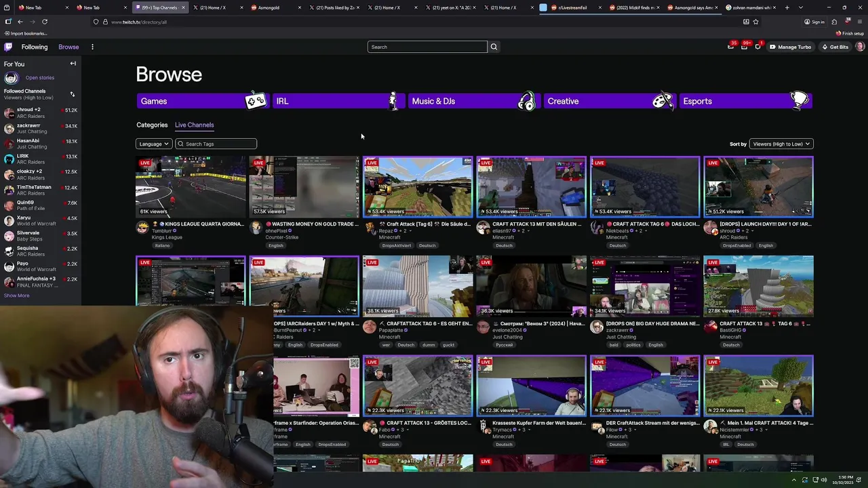Click the browser Sign in button

coord(814,22)
